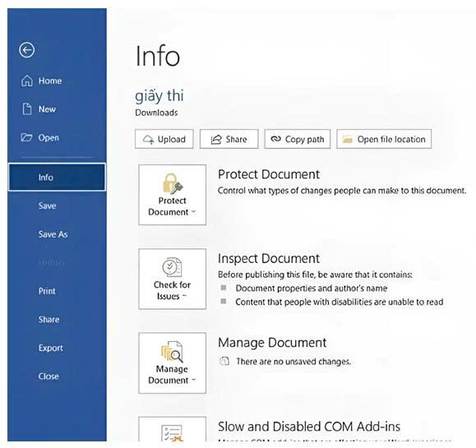Expand the Check for Issues dropdown
The height and width of the screenshot is (448, 476).
coord(172,279)
